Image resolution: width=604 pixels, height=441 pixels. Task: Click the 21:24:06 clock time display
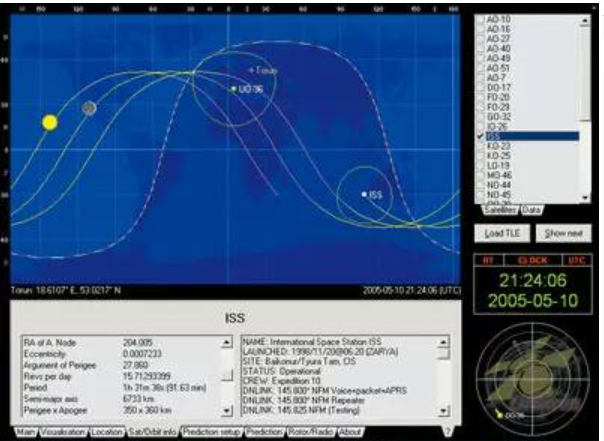click(533, 280)
